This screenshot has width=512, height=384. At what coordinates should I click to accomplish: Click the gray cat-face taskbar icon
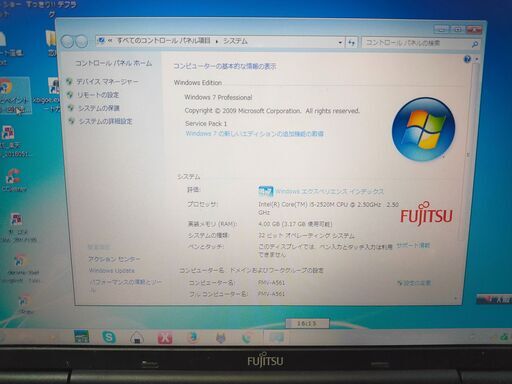pos(221,338)
